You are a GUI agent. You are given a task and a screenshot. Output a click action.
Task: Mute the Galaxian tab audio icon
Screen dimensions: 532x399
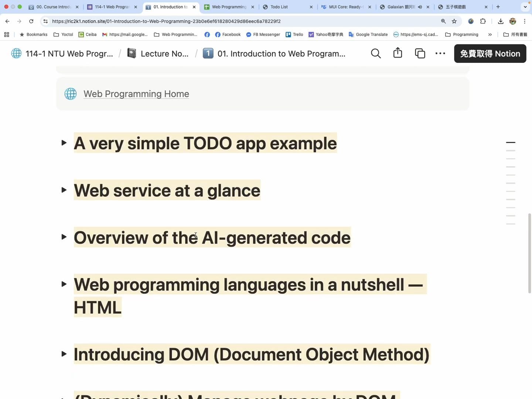(420, 7)
